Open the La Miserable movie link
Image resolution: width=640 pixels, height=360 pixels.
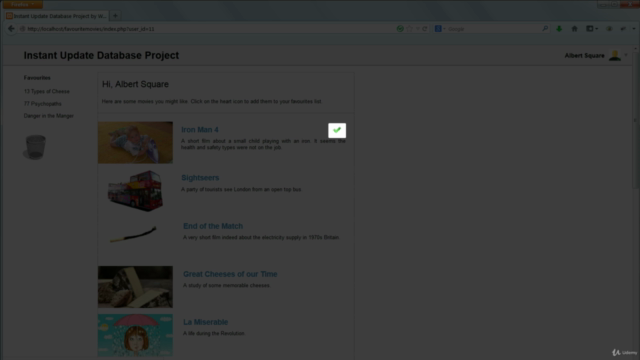click(205, 322)
